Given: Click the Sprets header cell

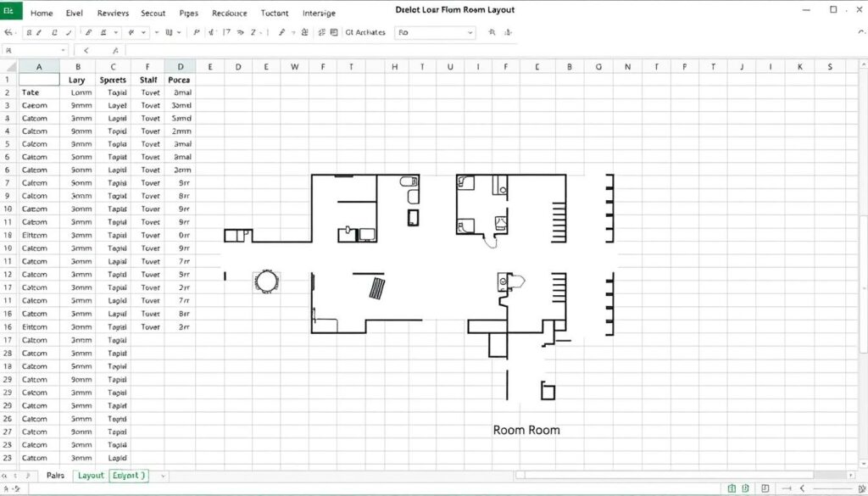Looking at the screenshot, I should point(113,80).
